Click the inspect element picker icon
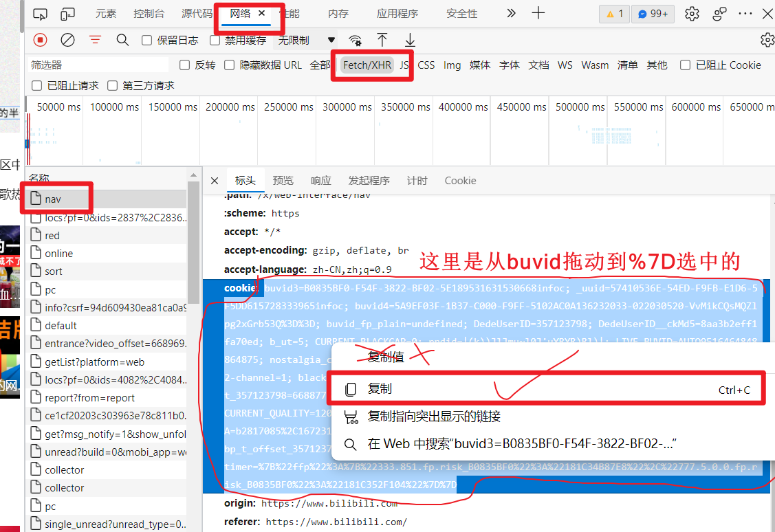The height and width of the screenshot is (532, 775). coord(41,14)
